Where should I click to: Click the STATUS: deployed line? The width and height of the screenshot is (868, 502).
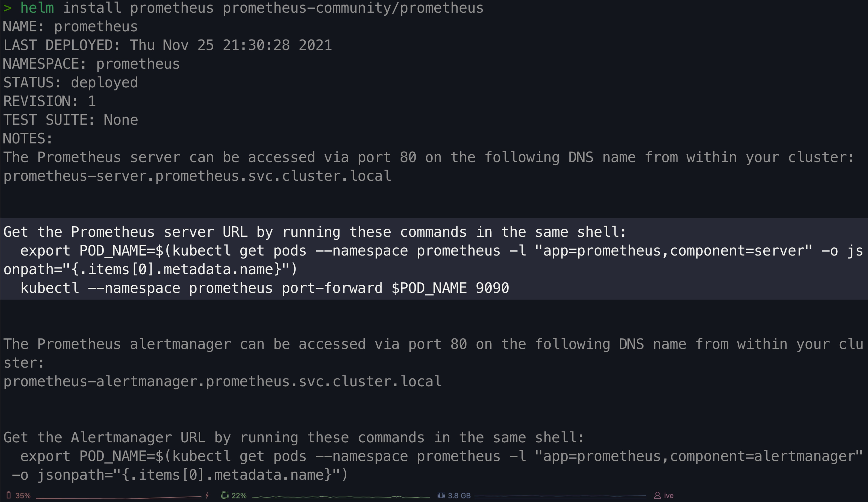[71, 83]
